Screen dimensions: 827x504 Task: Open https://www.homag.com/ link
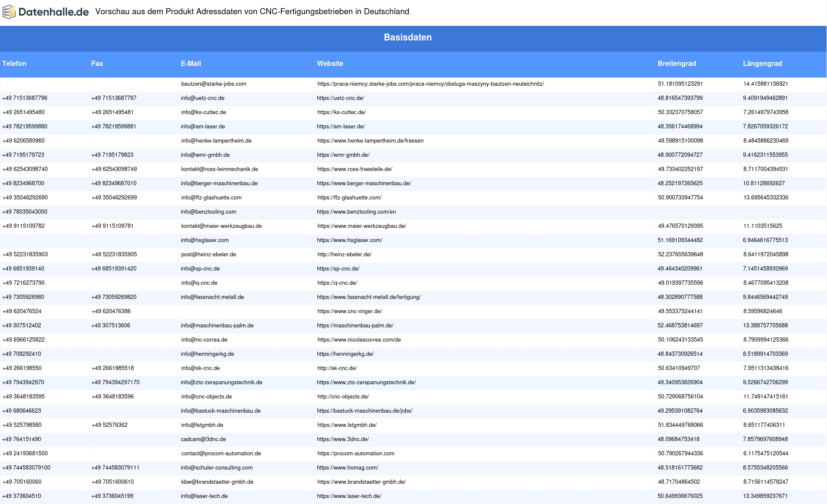click(348, 468)
